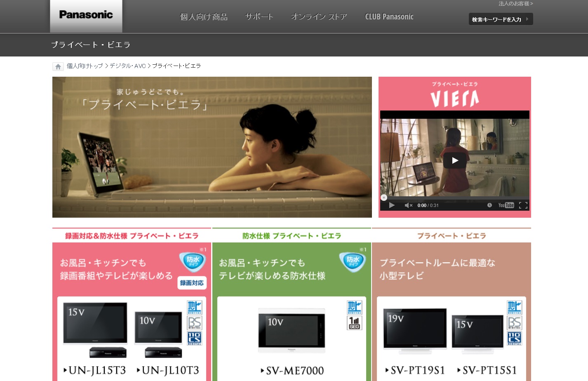588x381 pixels.
Task: Click the 110 CS icon in brown panel
Action: 514,339
